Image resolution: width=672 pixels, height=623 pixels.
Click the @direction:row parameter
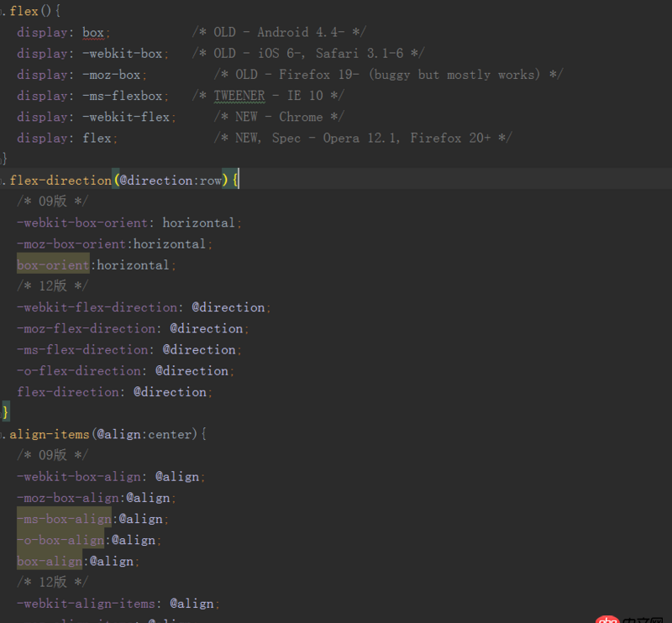tap(171, 181)
